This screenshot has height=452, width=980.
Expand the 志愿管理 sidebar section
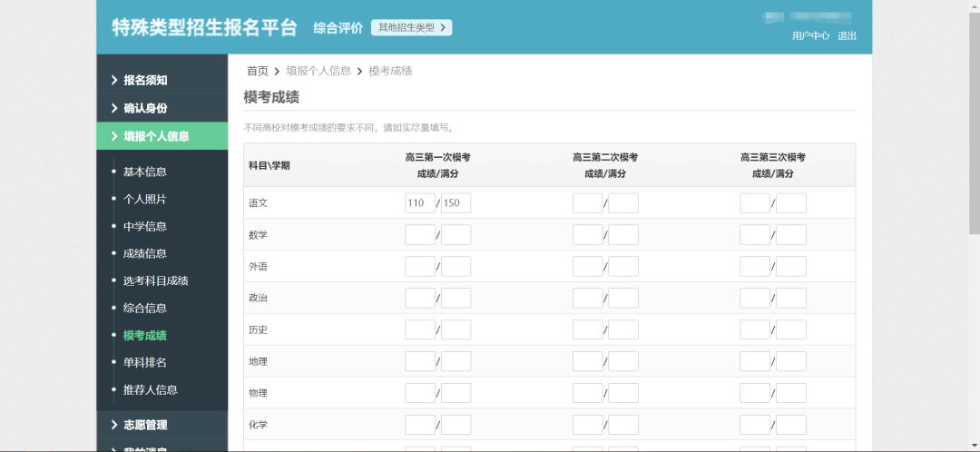click(x=162, y=425)
